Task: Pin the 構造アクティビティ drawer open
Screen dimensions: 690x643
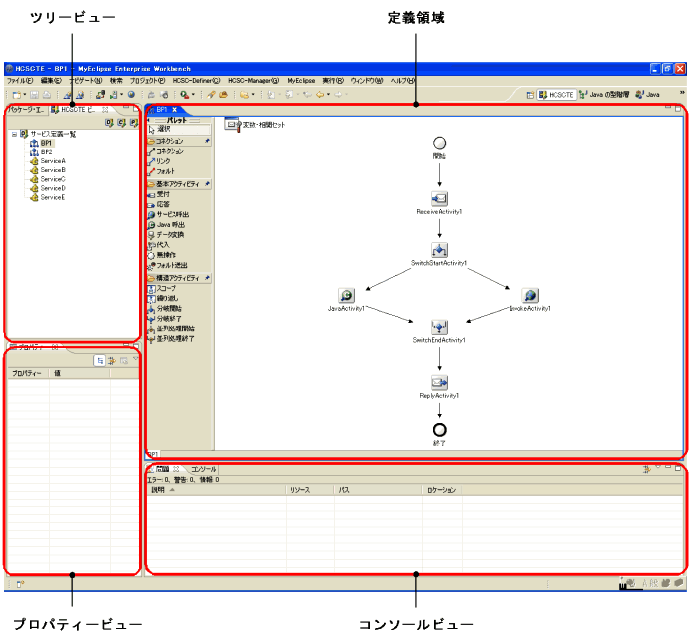Action: [207, 278]
